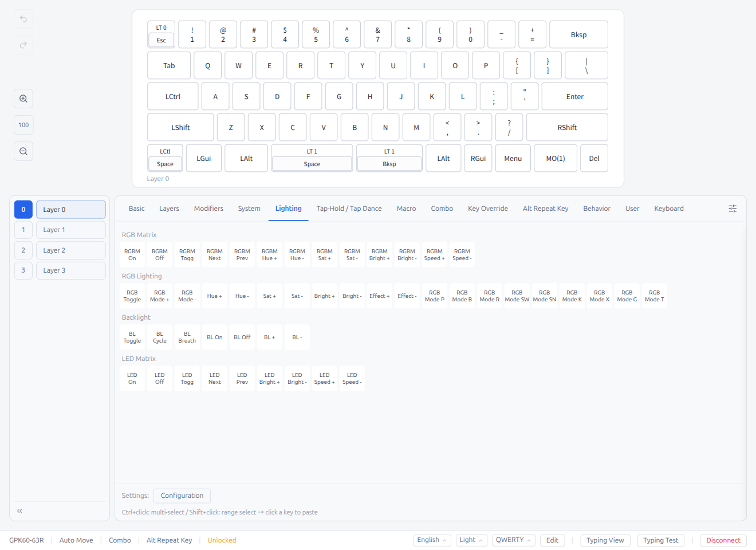Select layer number 0 button
The width and height of the screenshot is (756, 550).
[23, 210]
